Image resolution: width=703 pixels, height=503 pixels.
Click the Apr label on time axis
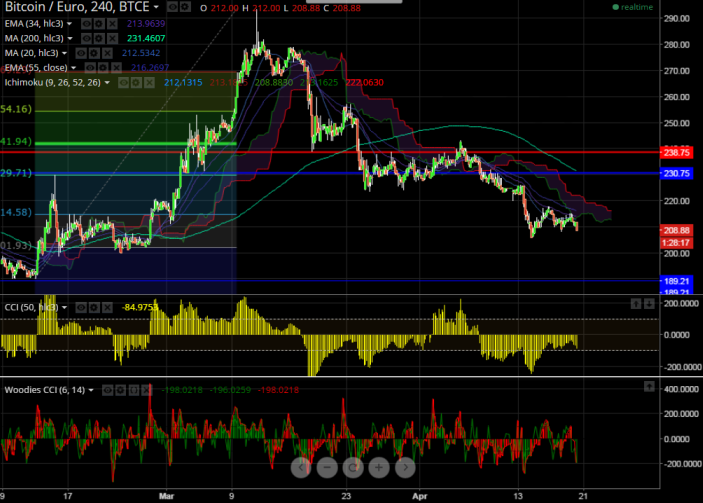420,496
